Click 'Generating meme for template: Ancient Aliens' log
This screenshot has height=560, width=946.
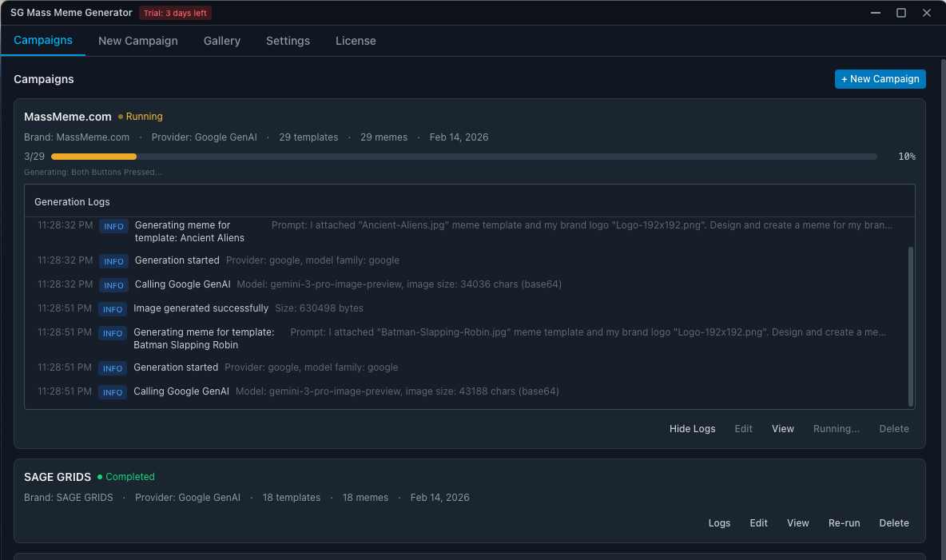click(x=189, y=231)
